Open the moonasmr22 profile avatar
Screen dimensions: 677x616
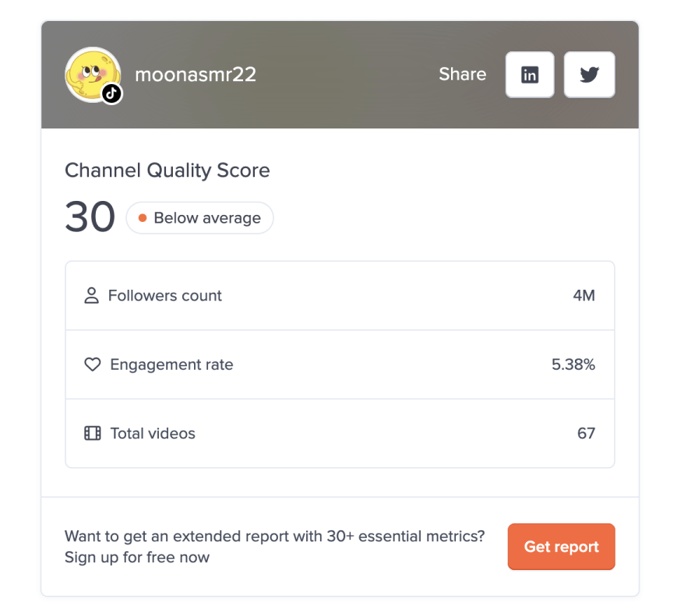pyautogui.click(x=93, y=75)
